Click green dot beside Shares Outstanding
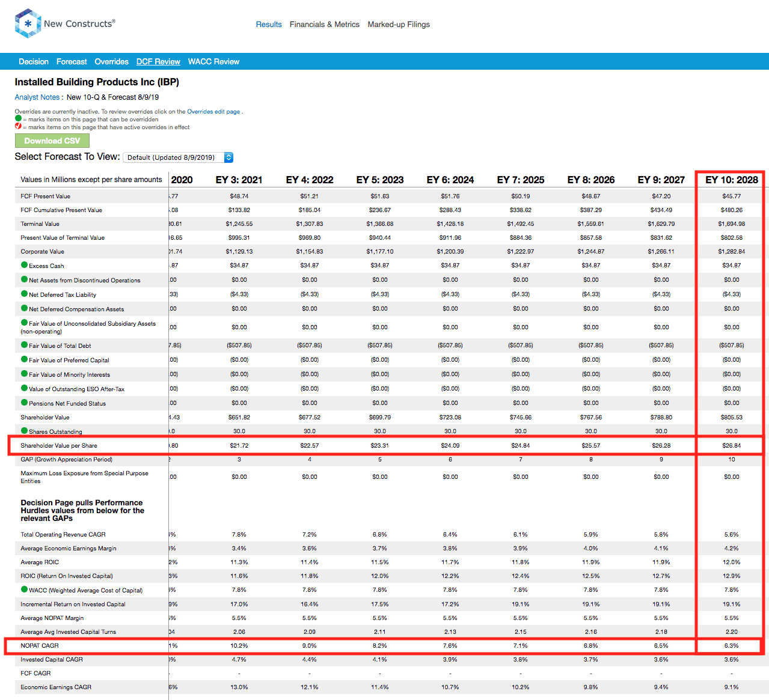Screen dimensions: 769x700 (25, 431)
